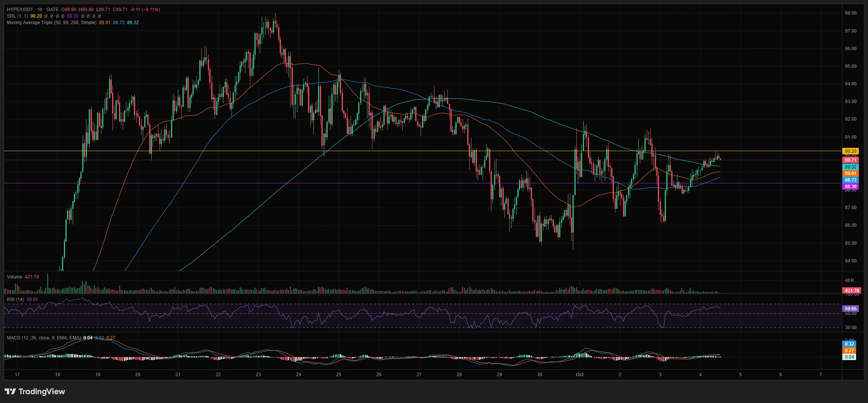Click the yellow 90.20 price-axis label

(850, 151)
